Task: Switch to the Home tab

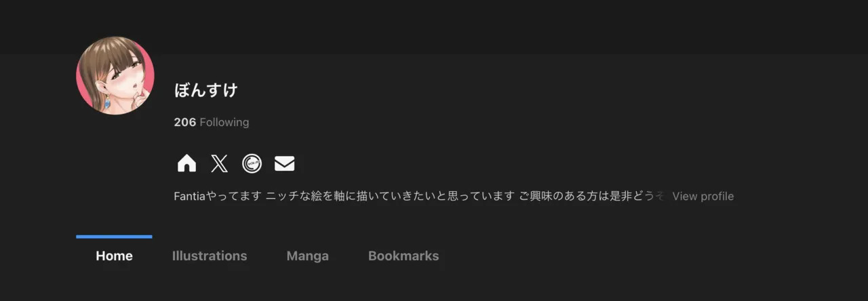Action: click(114, 256)
